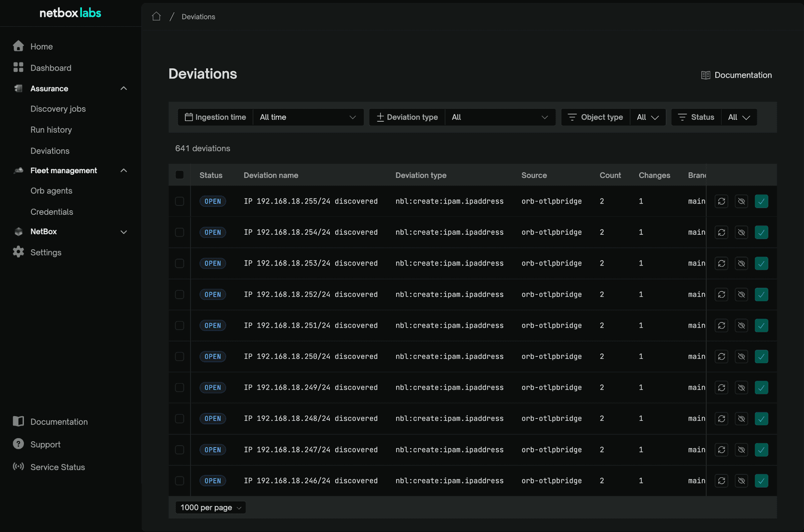The height and width of the screenshot is (532, 804).
Task: Check the box for 192.168.18.250/24 row
Action: [180, 357]
